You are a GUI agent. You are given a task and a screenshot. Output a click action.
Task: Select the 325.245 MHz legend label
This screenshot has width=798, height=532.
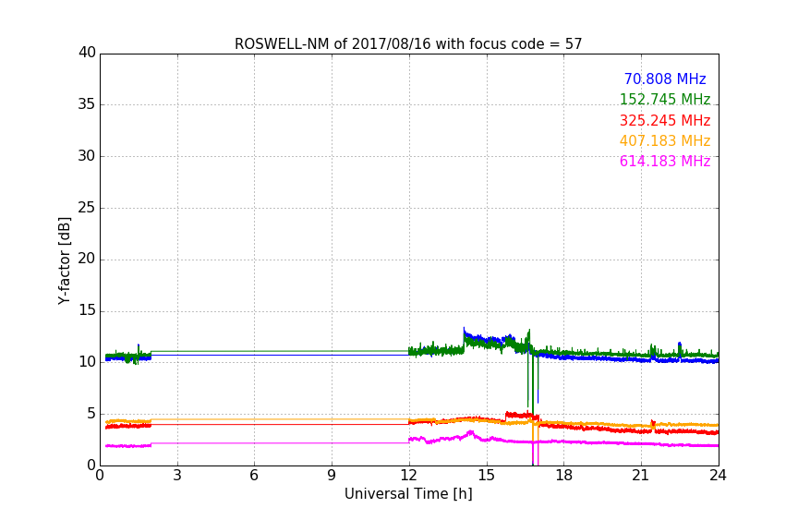tap(665, 121)
